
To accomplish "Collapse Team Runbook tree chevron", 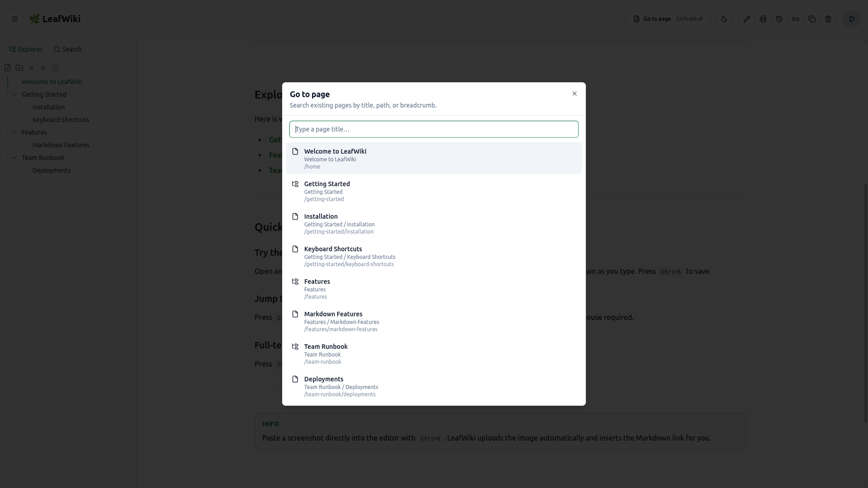I will click(x=14, y=158).
